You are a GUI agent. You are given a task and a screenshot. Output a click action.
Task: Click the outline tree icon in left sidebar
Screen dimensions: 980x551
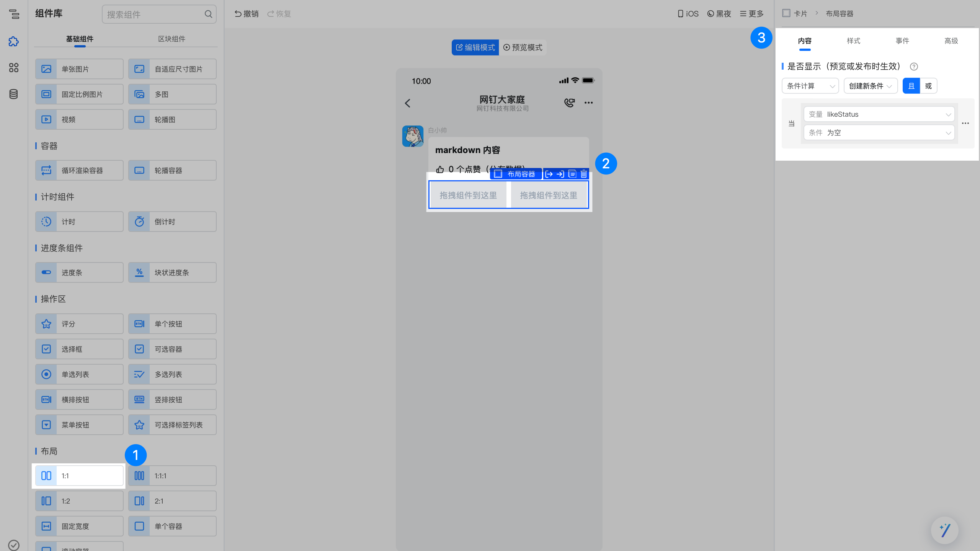pyautogui.click(x=14, y=14)
